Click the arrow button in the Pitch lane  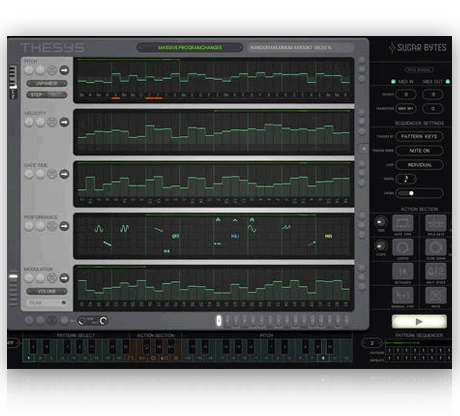point(64,70)
